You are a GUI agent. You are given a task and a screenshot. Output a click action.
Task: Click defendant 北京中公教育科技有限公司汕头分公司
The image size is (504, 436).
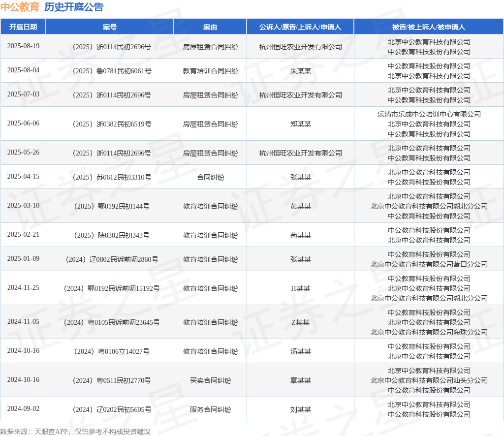coord(429,380)
